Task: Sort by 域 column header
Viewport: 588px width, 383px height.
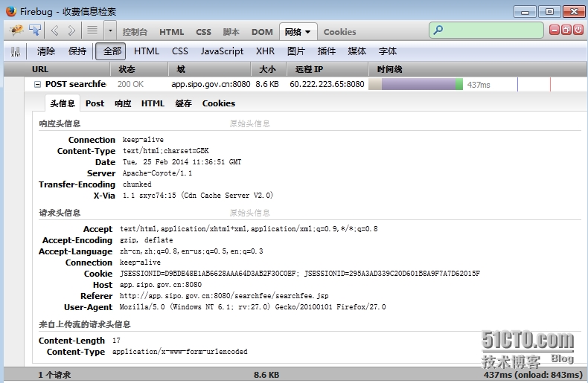Action: tap(209, 69)
